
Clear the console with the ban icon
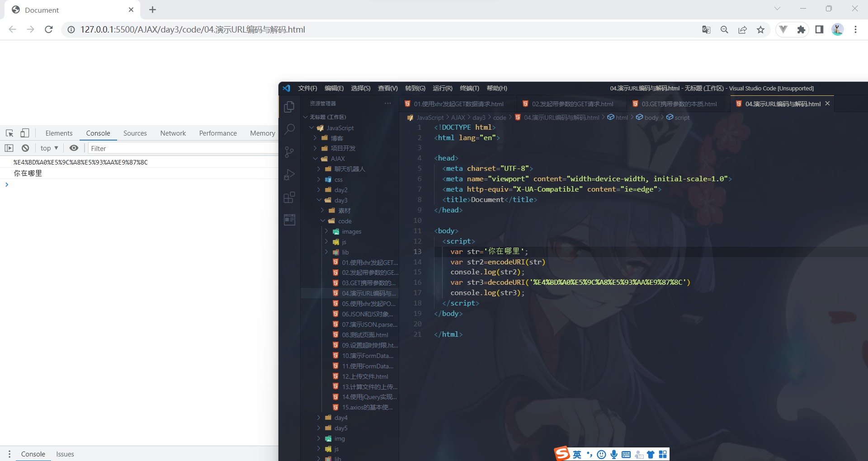pyautogui.click(x=25, y=148)
